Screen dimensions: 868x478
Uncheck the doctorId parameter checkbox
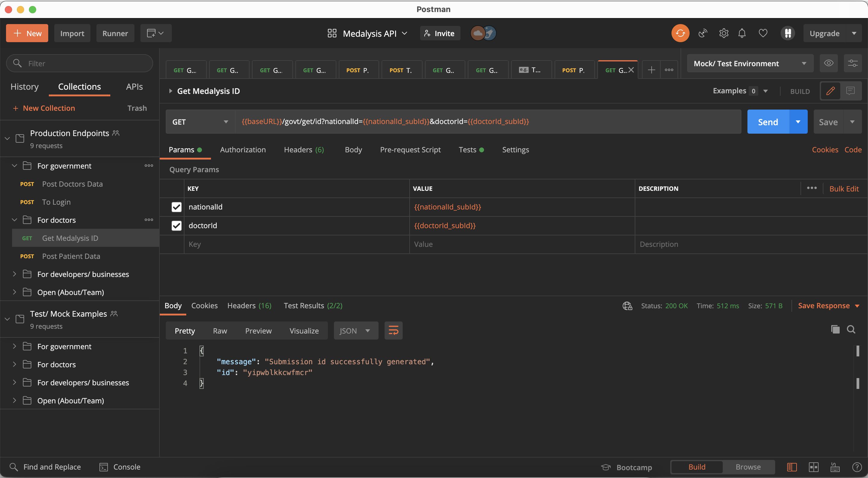click(176, 225)
